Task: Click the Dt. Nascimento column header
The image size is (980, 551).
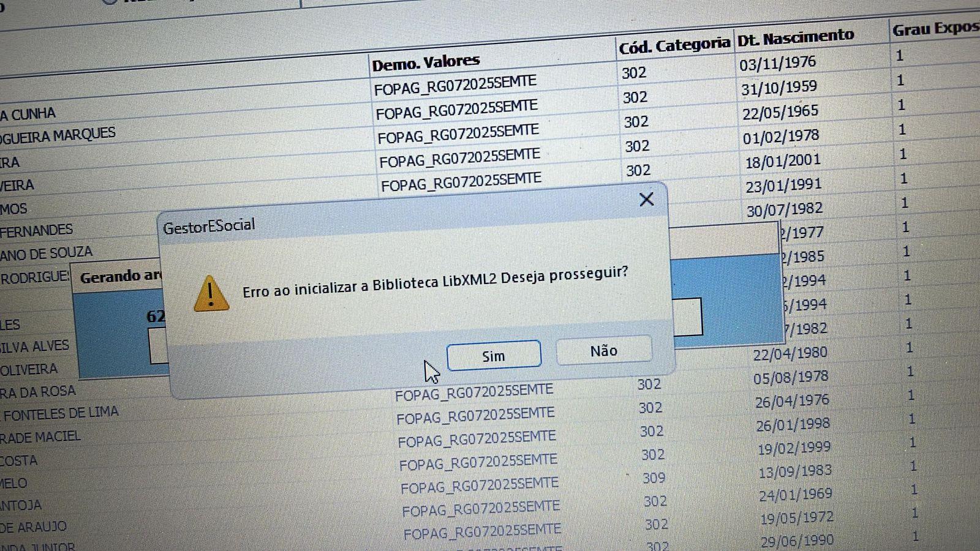Action: 796,38
